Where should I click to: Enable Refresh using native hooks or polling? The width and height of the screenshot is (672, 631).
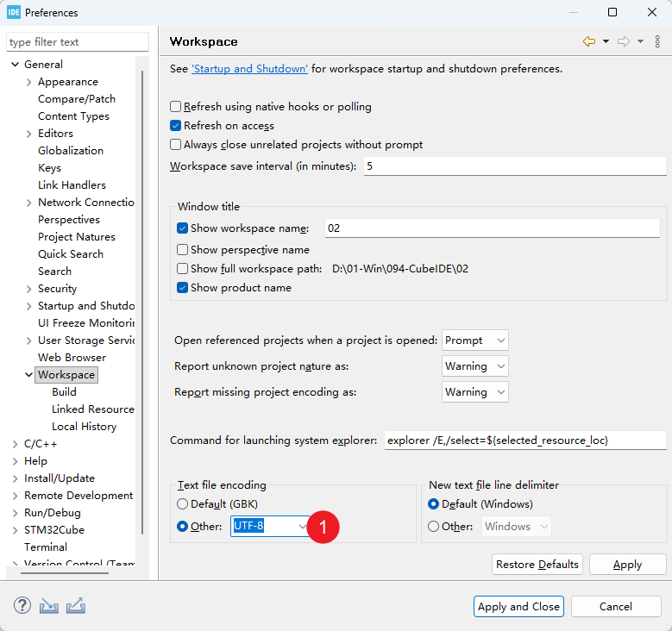pyautogui.click(x=176, y=107)
